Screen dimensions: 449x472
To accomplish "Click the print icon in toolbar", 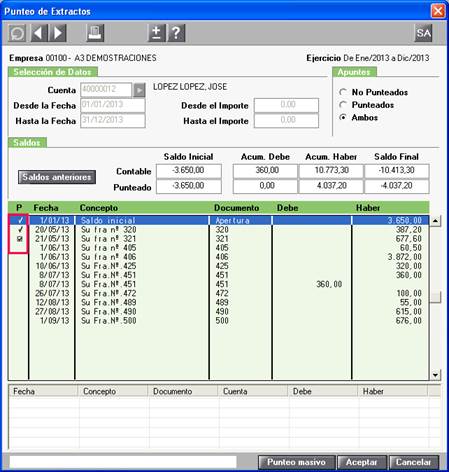I will [95, 33].
